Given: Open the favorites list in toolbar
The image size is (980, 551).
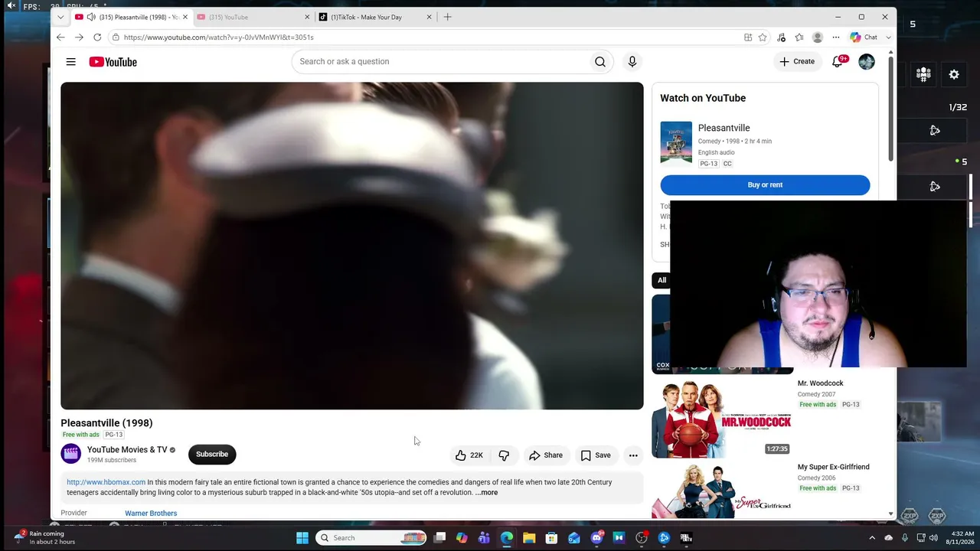Looking at the screenshot, I should coord(799,37).
